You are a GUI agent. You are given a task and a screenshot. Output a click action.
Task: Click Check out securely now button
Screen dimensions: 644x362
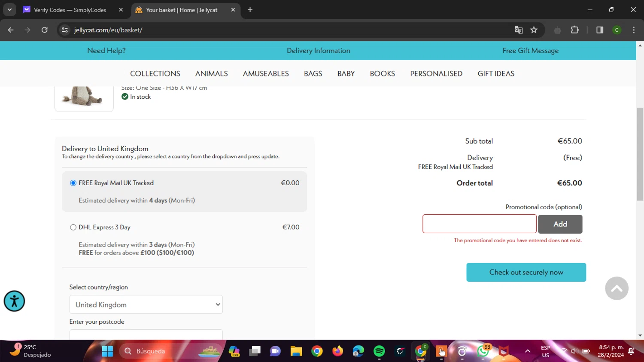pyautogui.click(x=526, y=272)
